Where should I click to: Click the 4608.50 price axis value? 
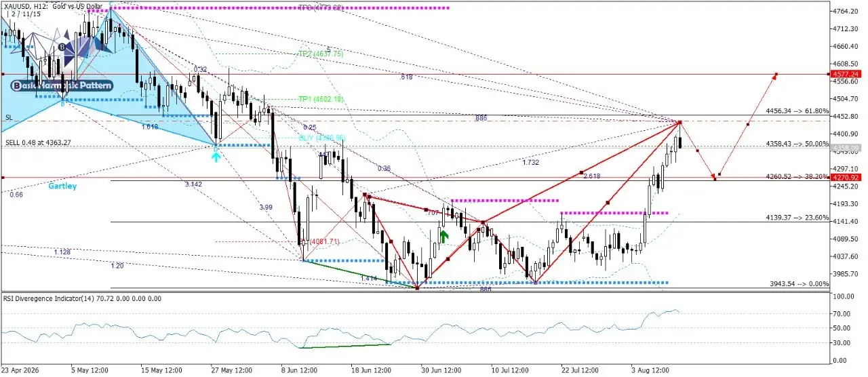click(x=844, y=64)
